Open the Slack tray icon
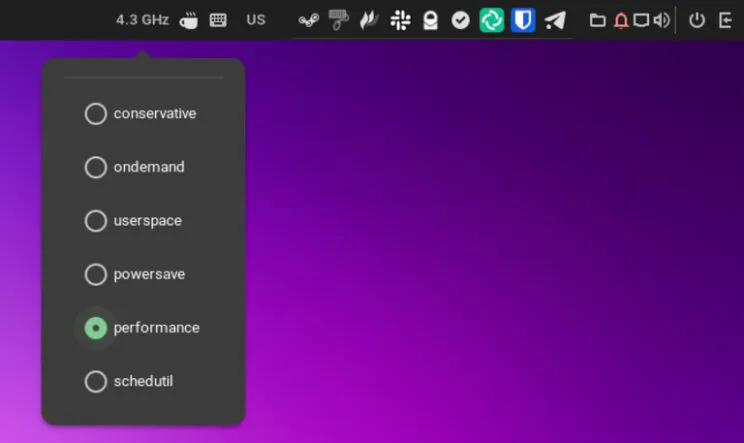The width and height of the screenshot is (744, 443). (x=400, y=20)
